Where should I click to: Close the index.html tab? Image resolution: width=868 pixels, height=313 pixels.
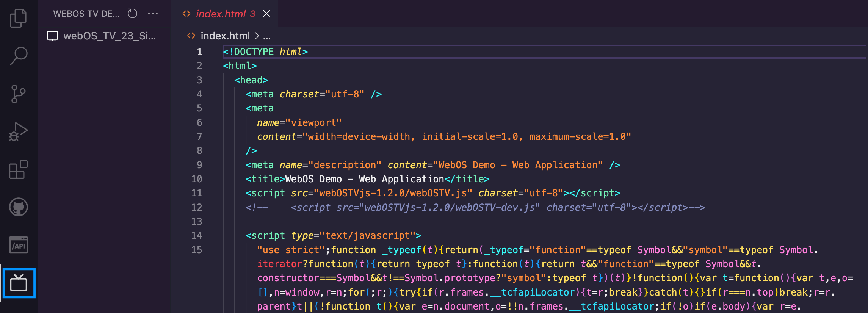pos(267,14)
